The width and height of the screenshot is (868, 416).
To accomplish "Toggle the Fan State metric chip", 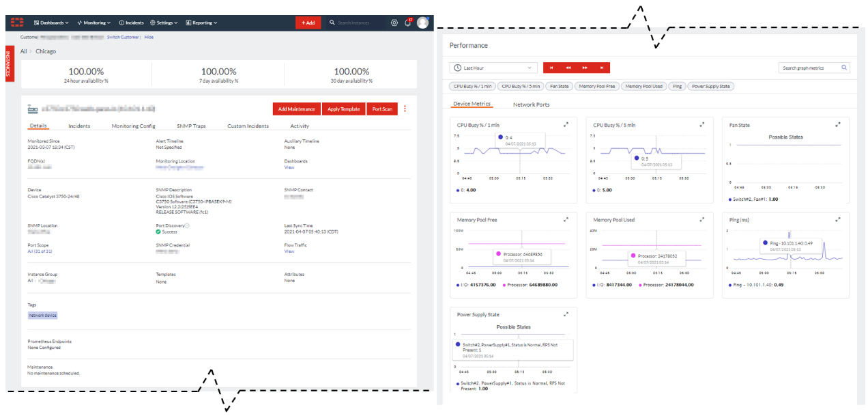I will (559, 85).
